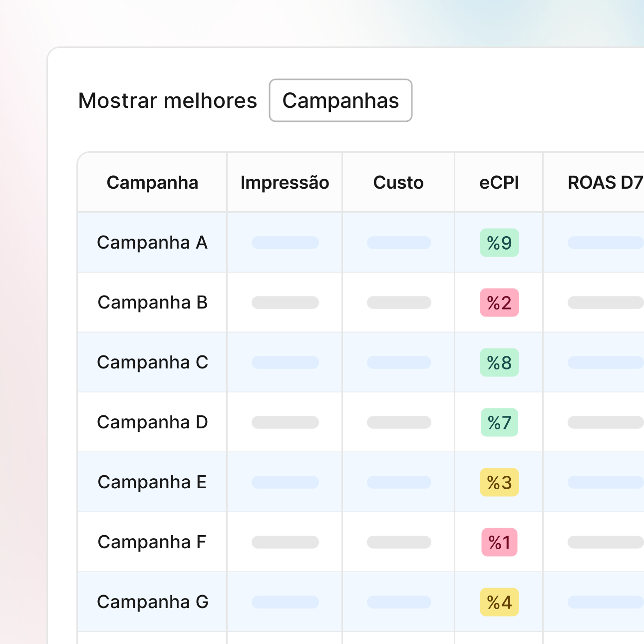Open the Campanha F row
Screen dimensions: 644x644
pos(152,542)
